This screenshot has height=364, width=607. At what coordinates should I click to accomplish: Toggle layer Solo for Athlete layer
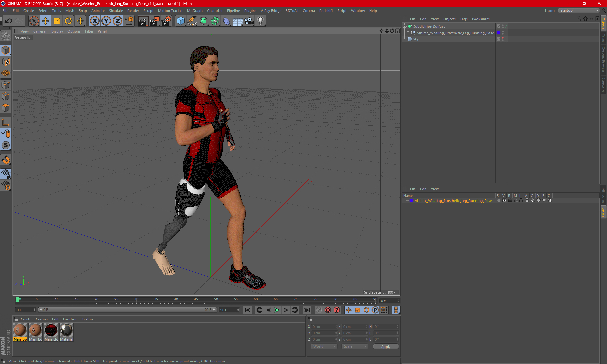click(499, 200)
